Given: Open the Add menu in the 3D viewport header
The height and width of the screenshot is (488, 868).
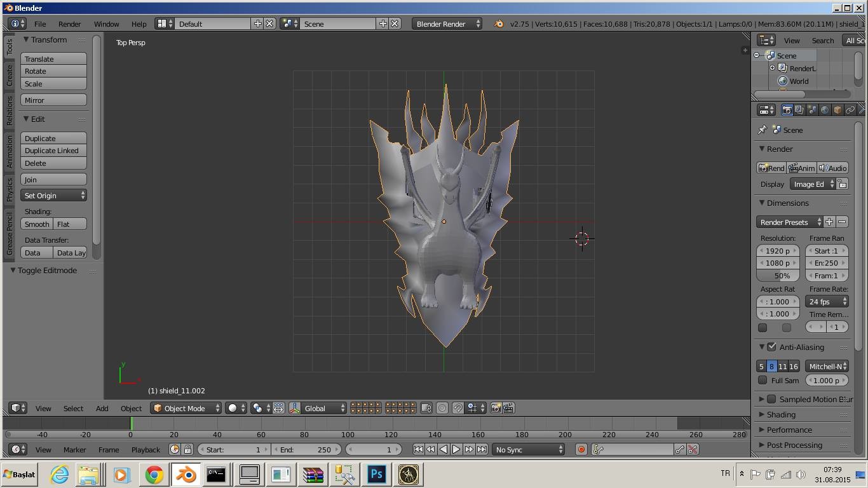Looking at the screenshot, I should pyautogui.click(x=102, y=408).
